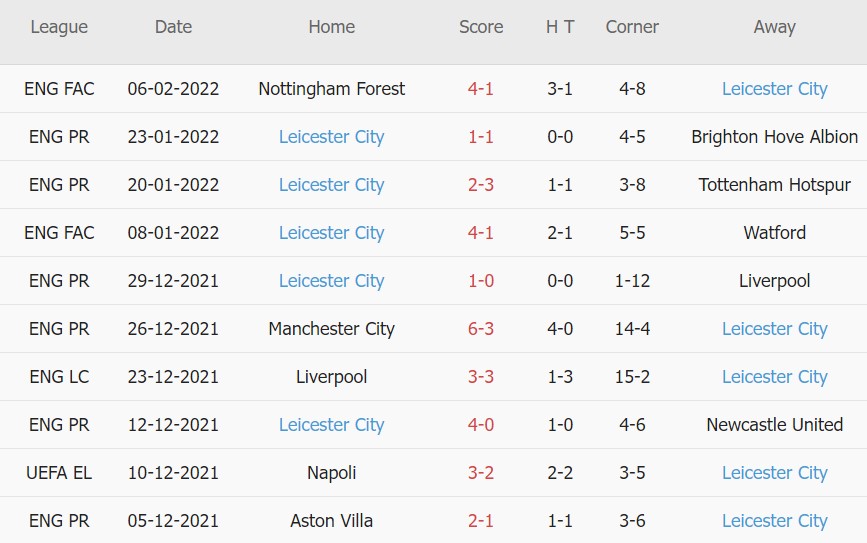The height and width of the screenshot is (543, 867).
Task: Open the 3-3 League Cup match score
Action: pos(481,377)
